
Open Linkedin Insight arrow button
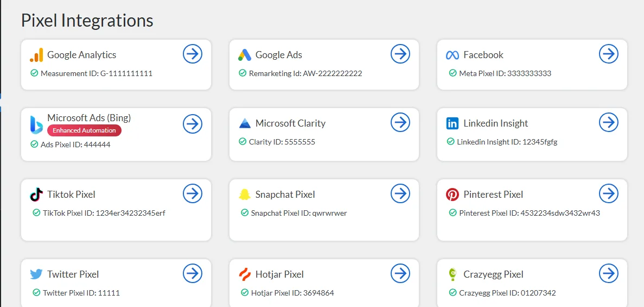pyautogui.click(x=609, y=122)
